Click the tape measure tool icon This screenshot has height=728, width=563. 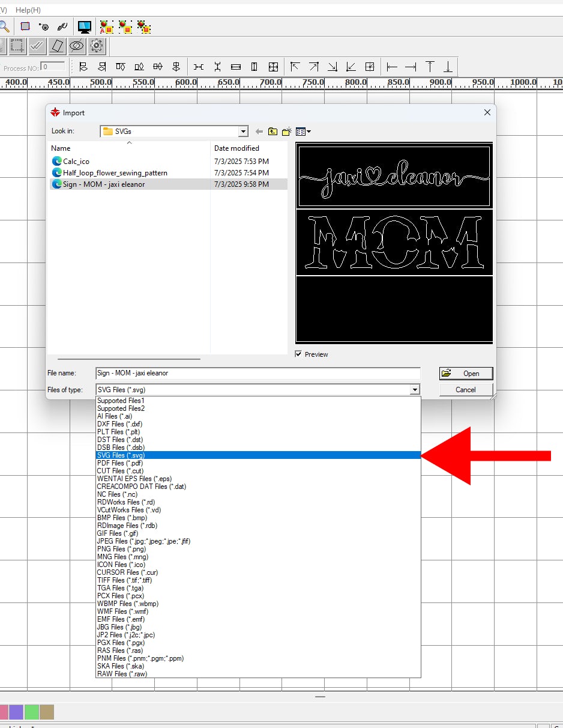pyautogui.click(x=43, y=26)
